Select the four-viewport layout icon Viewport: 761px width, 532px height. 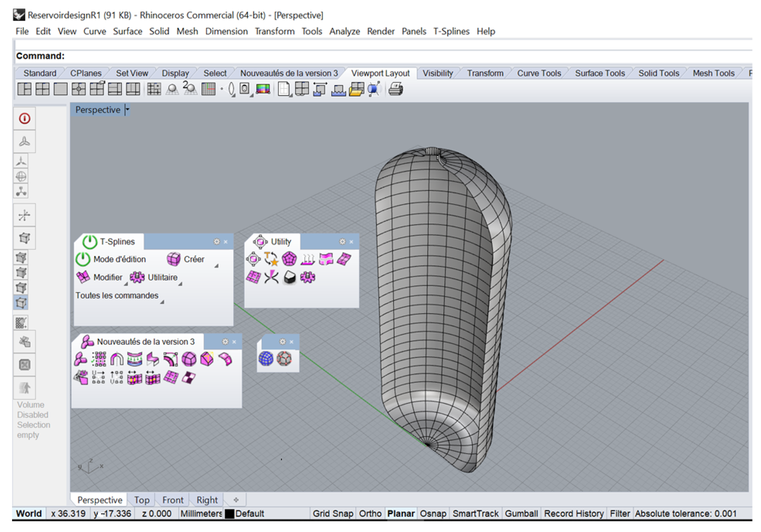pos(42,89)
